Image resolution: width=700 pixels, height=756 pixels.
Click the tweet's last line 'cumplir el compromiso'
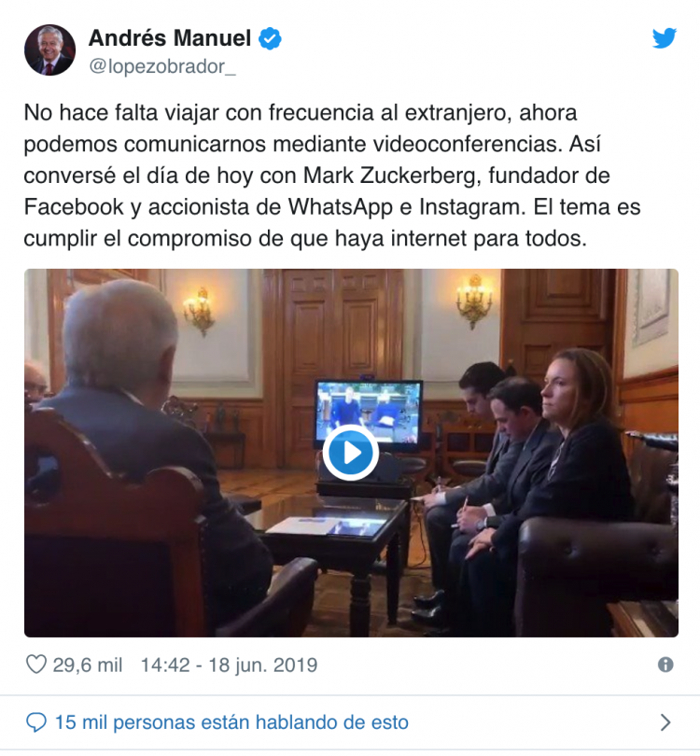[305, 239]
